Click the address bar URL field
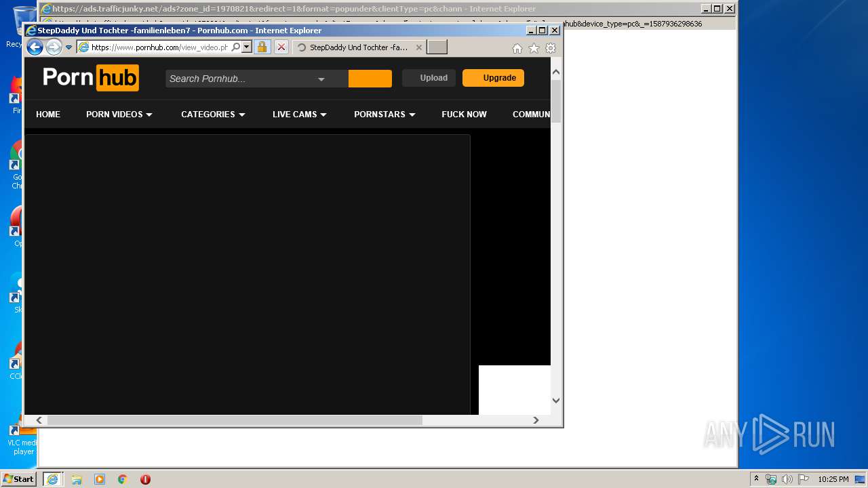The image size is (868, 488). pyautogui.click(x=159, y=47)
